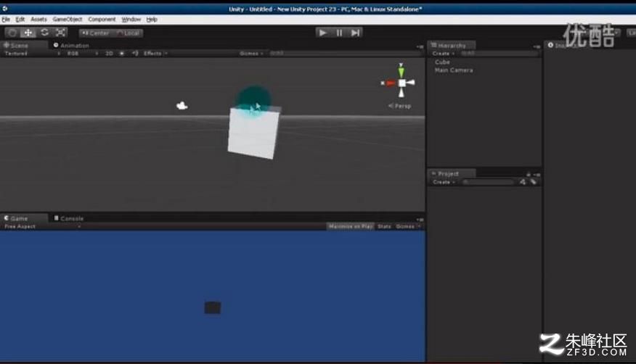
Task: Click the green Y axis gizmo cone
Action: 401,71
